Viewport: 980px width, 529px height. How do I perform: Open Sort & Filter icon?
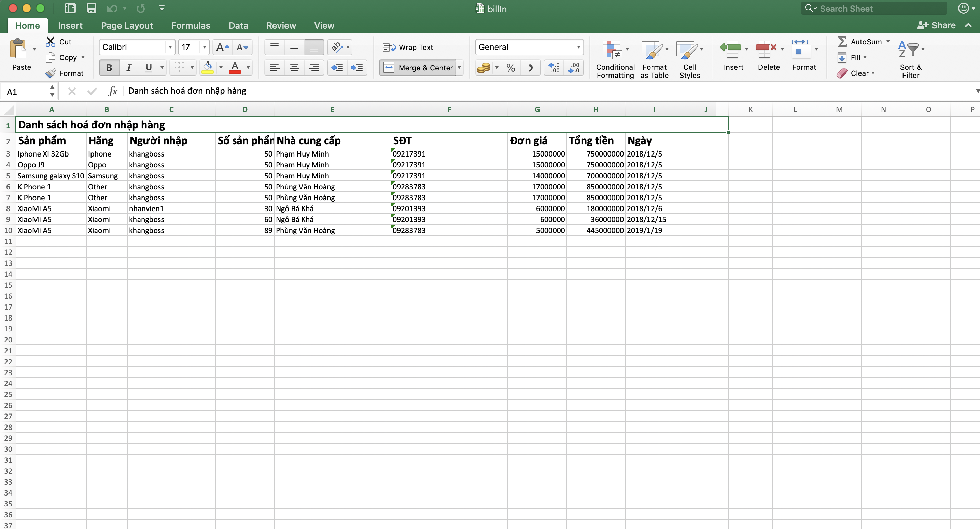click(909, 49)
